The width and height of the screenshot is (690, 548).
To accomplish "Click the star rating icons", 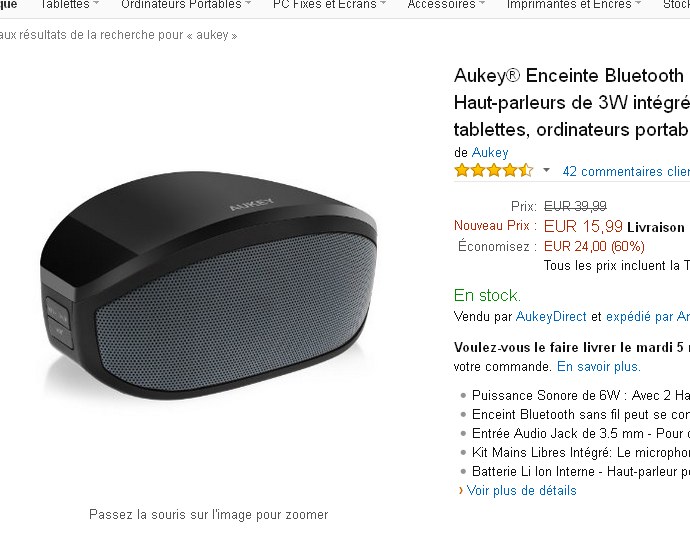I will (x=494, y=170).
